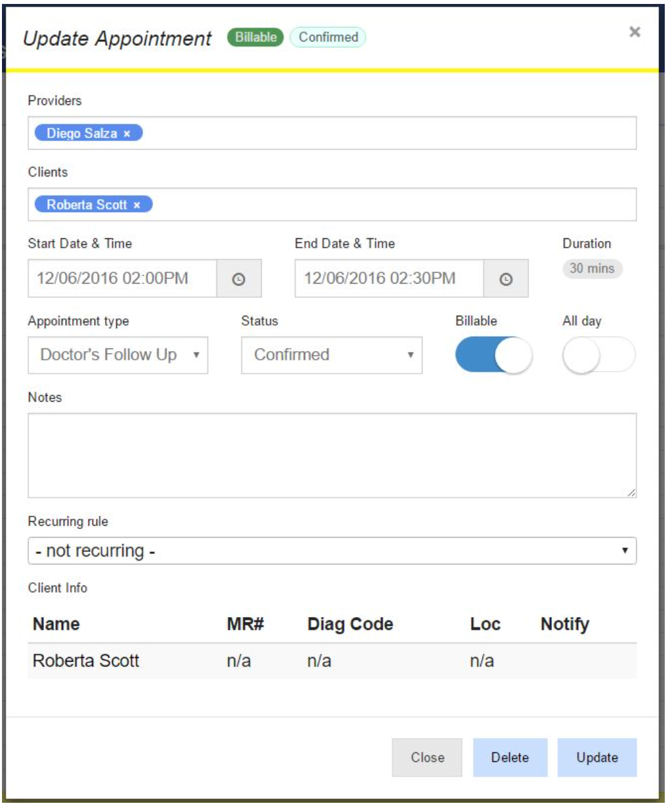
Task: Expand the Status dropdown showing Confirmed
Action: (331, 355)
